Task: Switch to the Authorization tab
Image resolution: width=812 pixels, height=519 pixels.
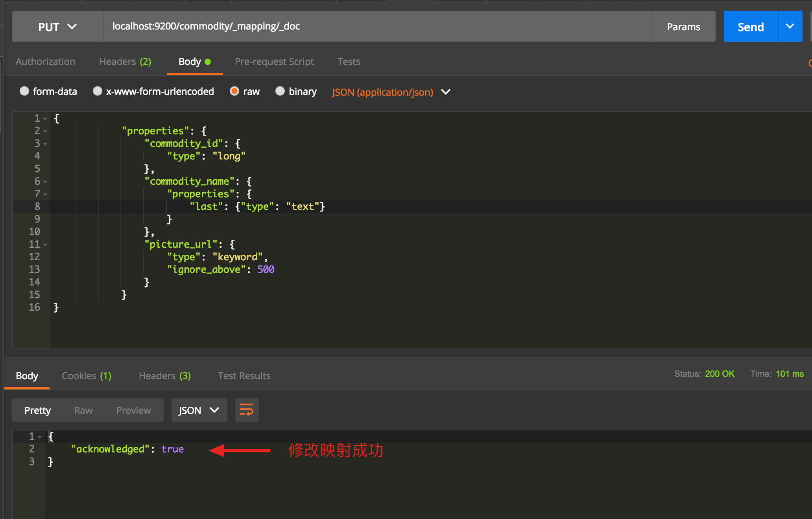Action: (46, 61)
